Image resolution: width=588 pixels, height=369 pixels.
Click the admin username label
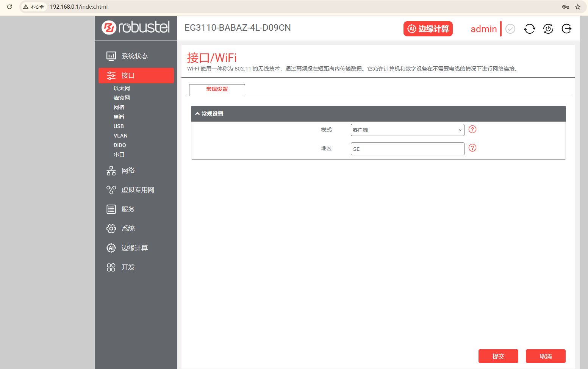coord(483,29)
